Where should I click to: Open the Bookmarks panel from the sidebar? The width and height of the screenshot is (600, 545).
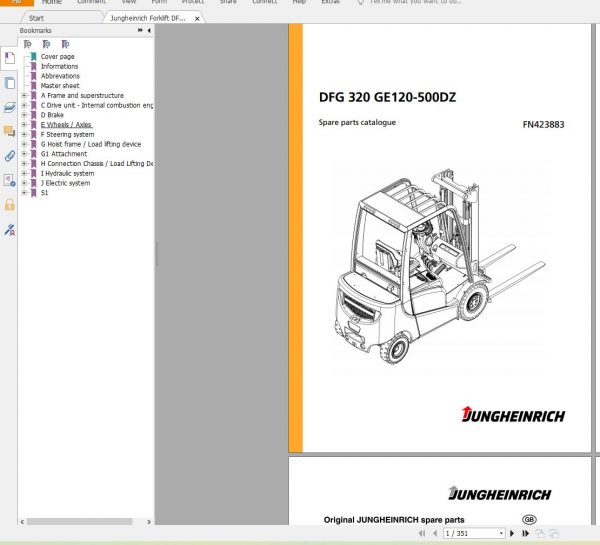[x=10, y=58]
